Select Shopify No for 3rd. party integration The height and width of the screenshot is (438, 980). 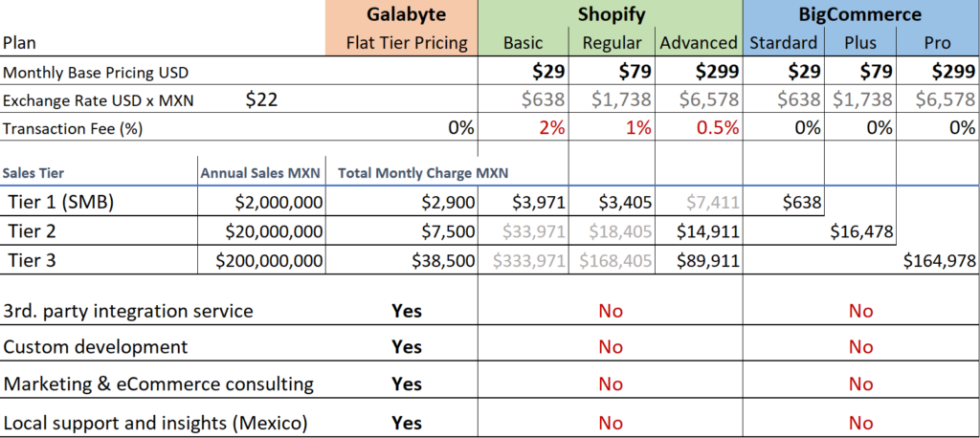click(610, 311)
